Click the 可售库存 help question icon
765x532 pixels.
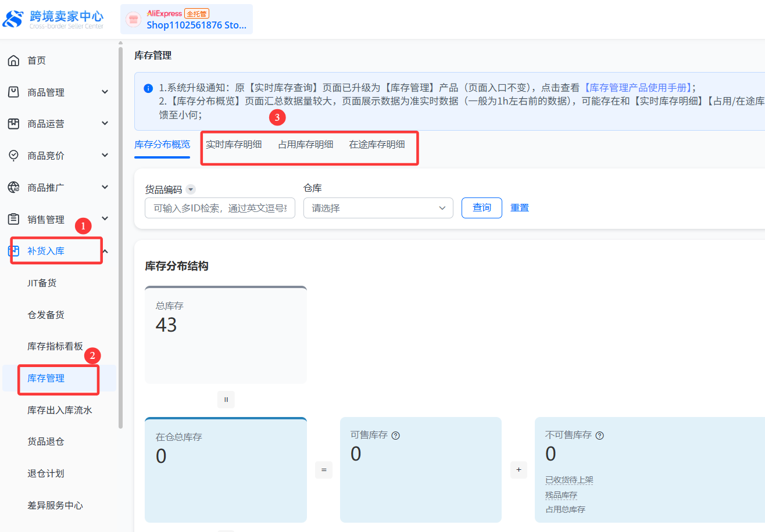point(396,436)
